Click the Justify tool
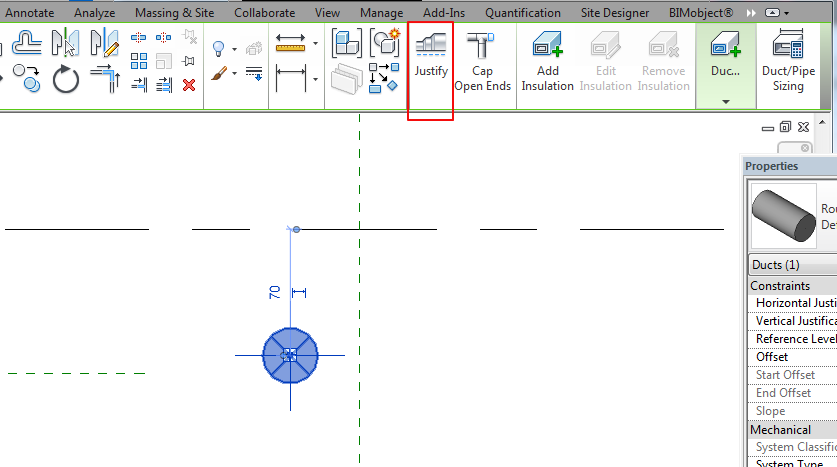The height and width of the screenshot is (467, 837). 431,56
